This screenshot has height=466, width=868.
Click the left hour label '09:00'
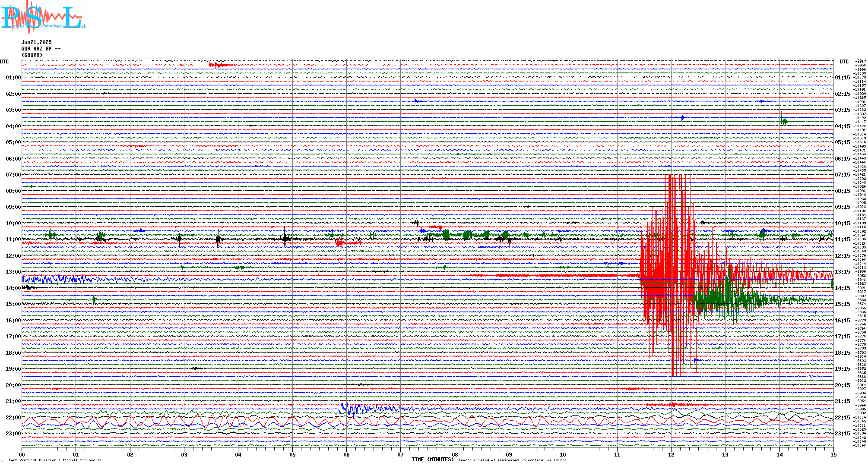pos(13,207)
